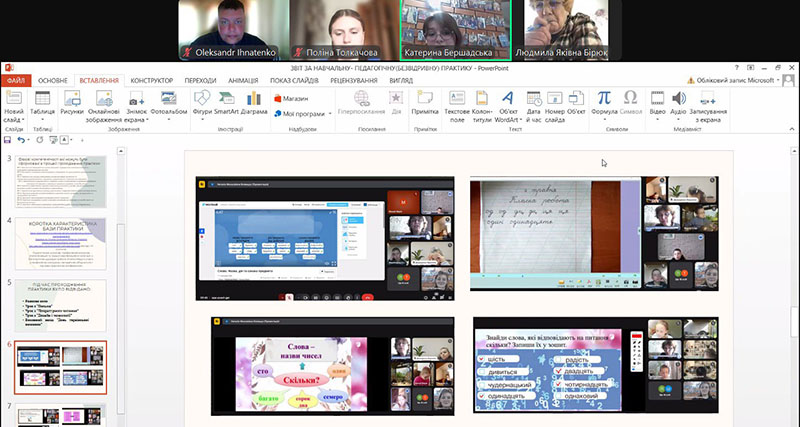Undo the last action
Viewport: 800px width, 427px height.
click(20, 140)
